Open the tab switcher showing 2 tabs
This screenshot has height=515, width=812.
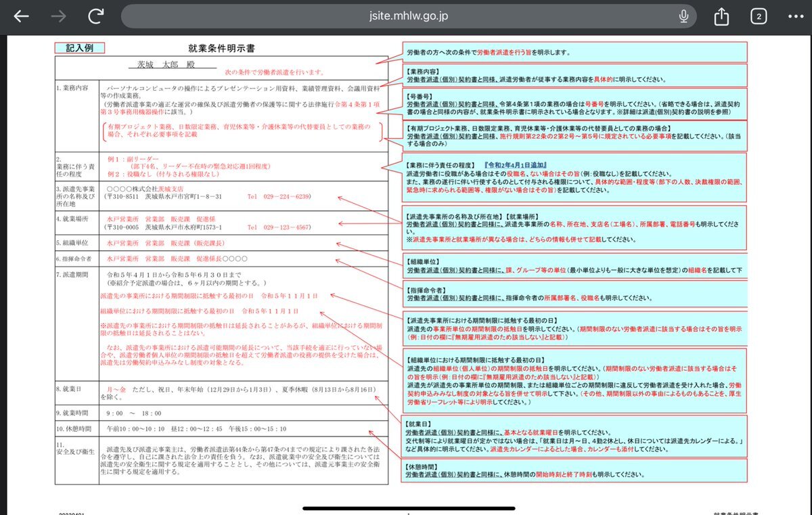pyautogui.click(x=759, y=16)
